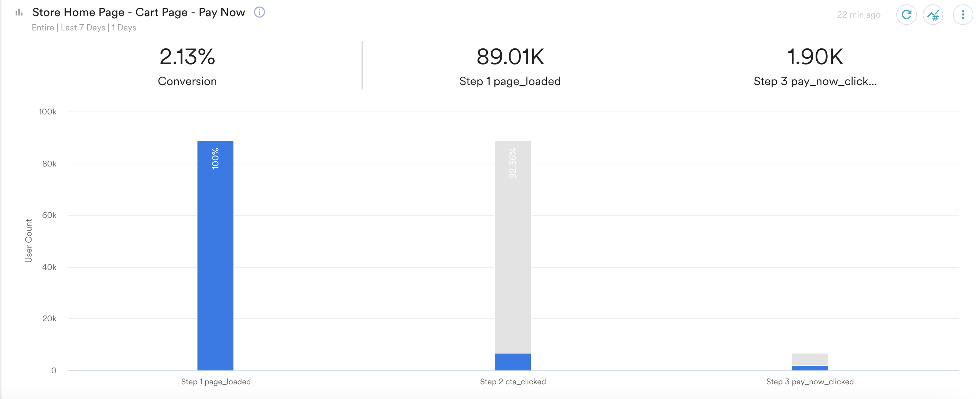The height and width of the screenshot is (399, 980).
Task: Open the three-dot options menu
Action: 963,14
